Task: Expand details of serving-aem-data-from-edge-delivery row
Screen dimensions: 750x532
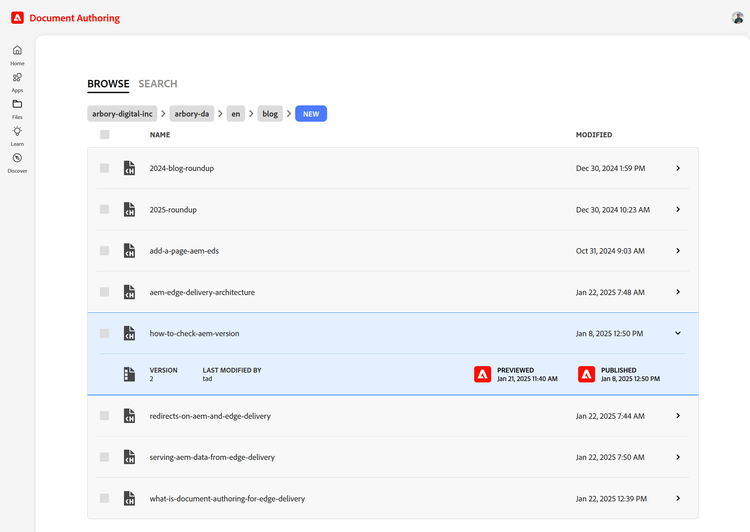Action: point(678,457)
